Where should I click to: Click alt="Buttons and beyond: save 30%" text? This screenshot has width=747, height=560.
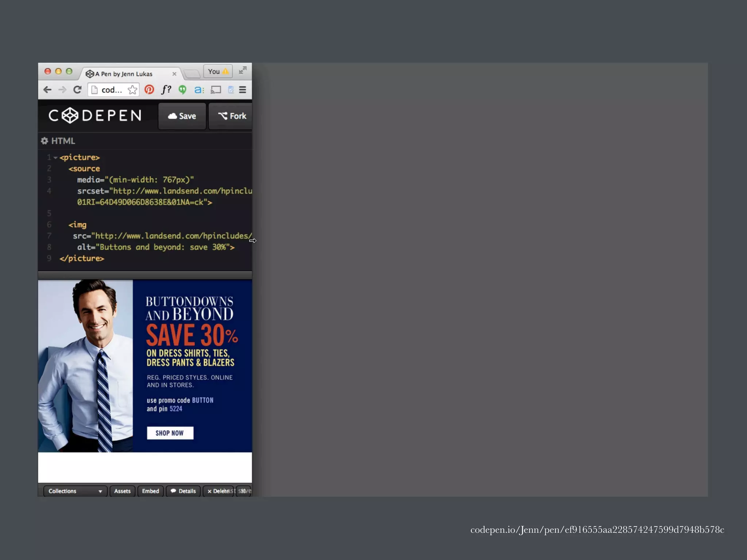(156, 247)
